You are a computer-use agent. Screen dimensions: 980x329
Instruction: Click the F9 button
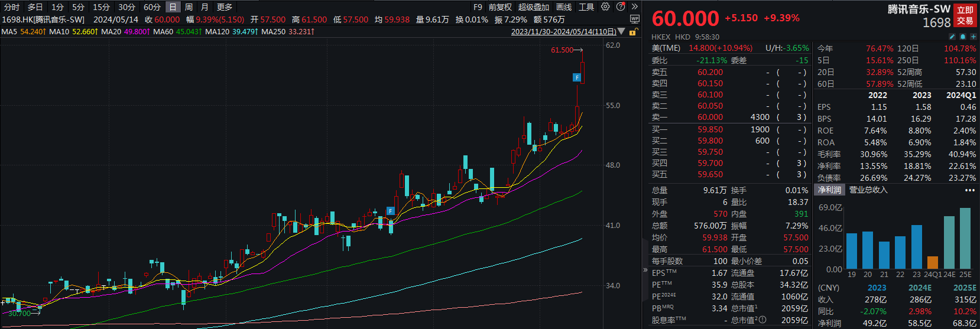478,7
